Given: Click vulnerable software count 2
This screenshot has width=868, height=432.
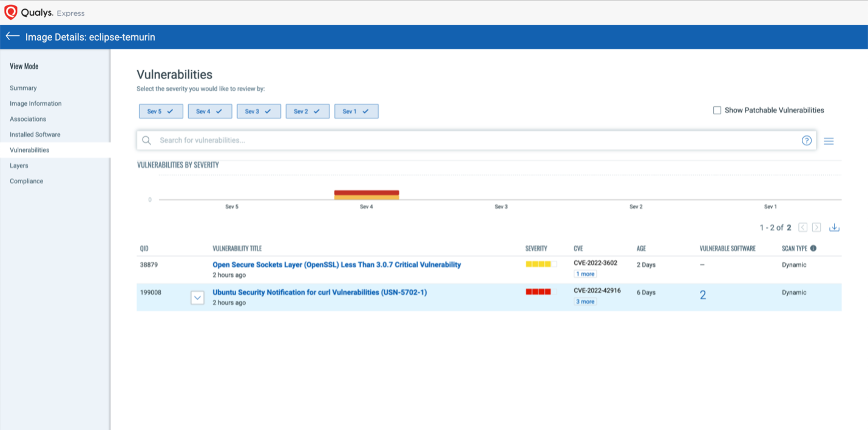Looking at the screenshot, I should (x=703, y=295).
